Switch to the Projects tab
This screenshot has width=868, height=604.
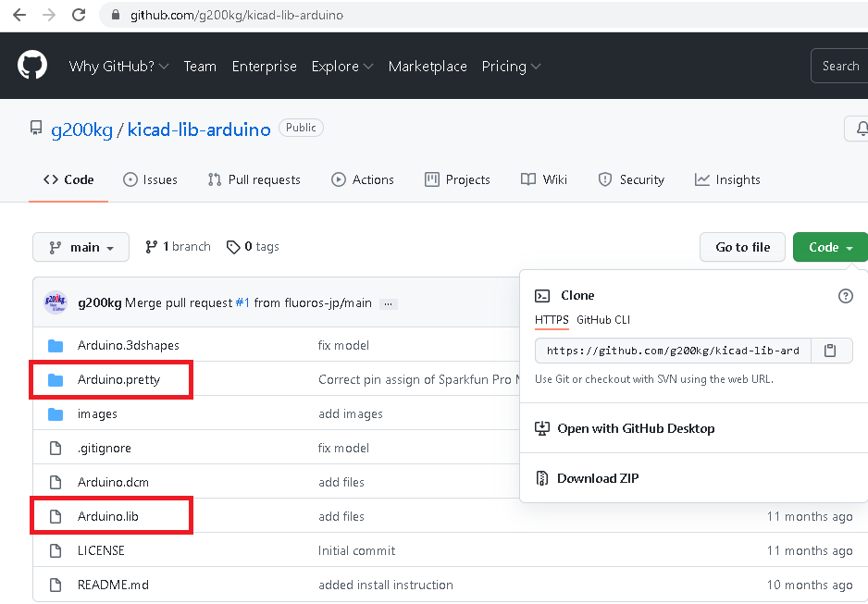[x=457, y=179]
